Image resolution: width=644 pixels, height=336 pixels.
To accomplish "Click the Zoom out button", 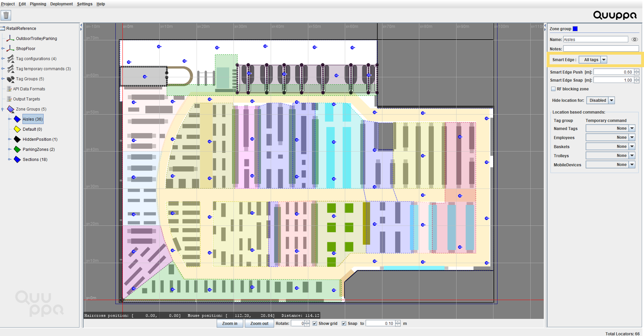I will point(259,323).
